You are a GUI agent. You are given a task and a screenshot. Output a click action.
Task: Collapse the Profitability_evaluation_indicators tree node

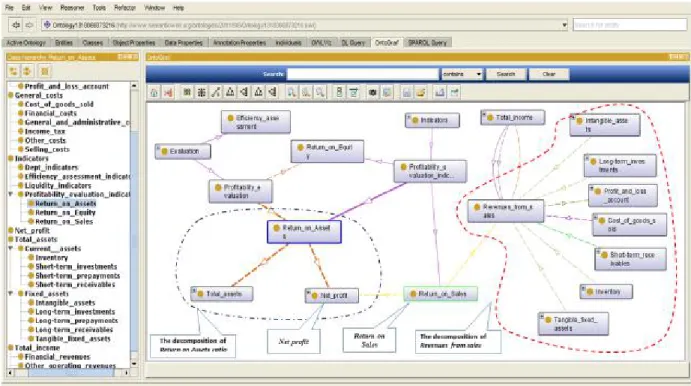[11, 194]
